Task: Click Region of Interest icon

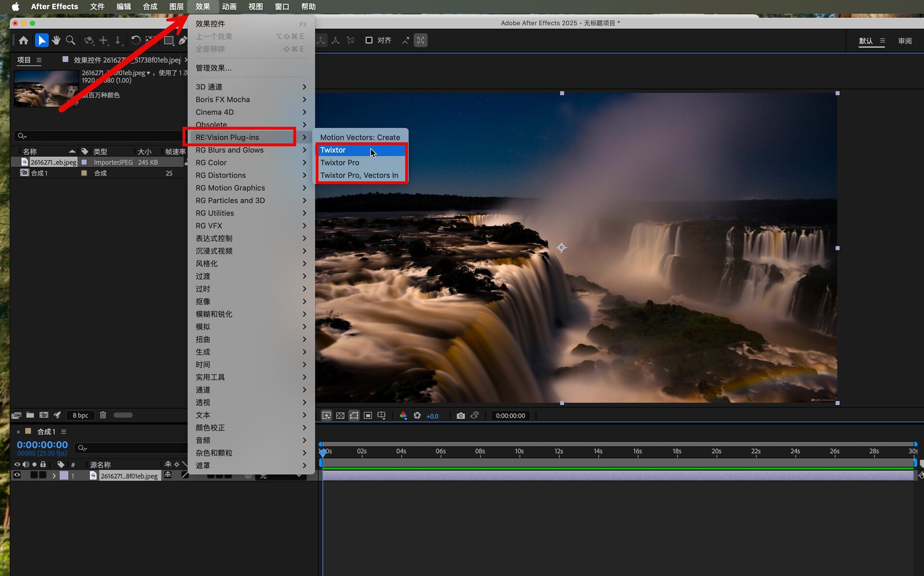Action: pyautogui.click(x=368, y=415)
